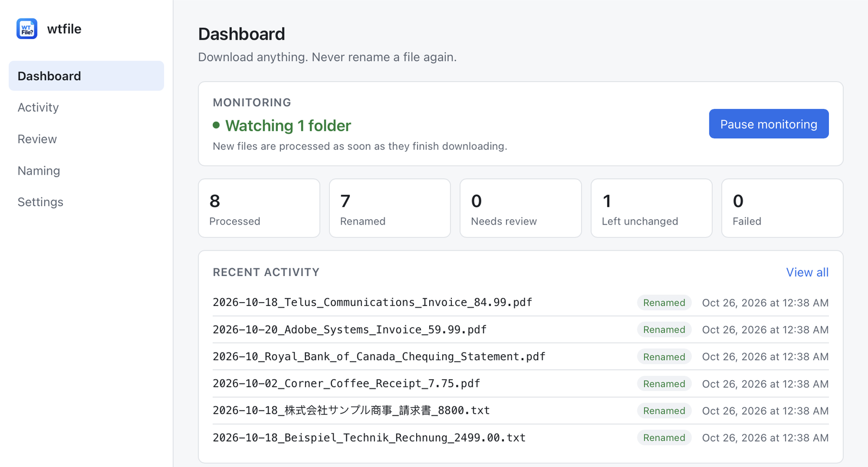The image size is (868, 467).
Task: Select the Adobe Systems invoice file name
Action: 349,329
